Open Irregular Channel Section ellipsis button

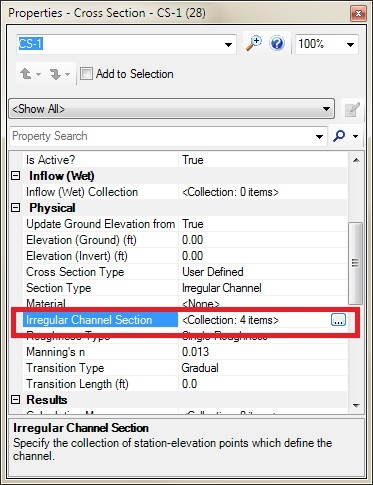pyautogui.click(x=338, y=320)
